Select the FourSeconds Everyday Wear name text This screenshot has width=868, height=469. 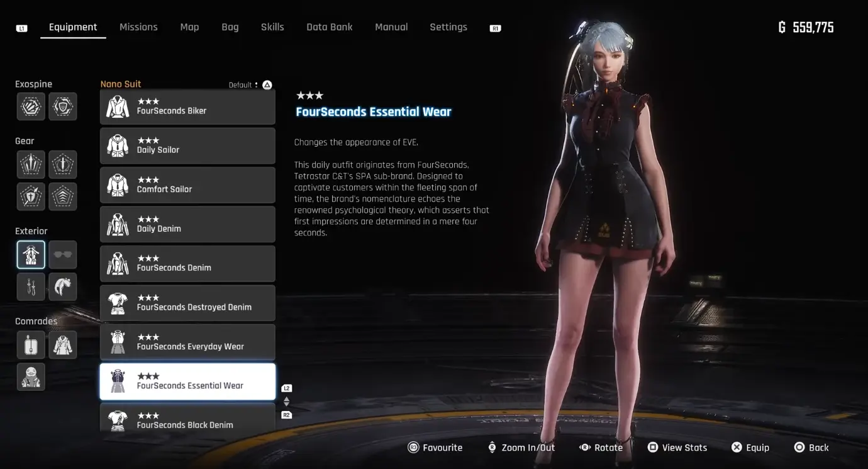191,346
